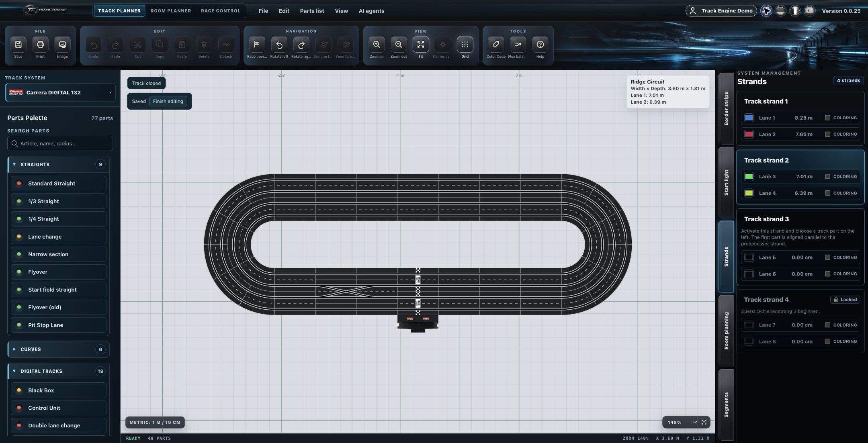Screen dimensions: 868x443
Task: Open the Carrera DIGITAL 132 track system selector
Action: (60, 92)
